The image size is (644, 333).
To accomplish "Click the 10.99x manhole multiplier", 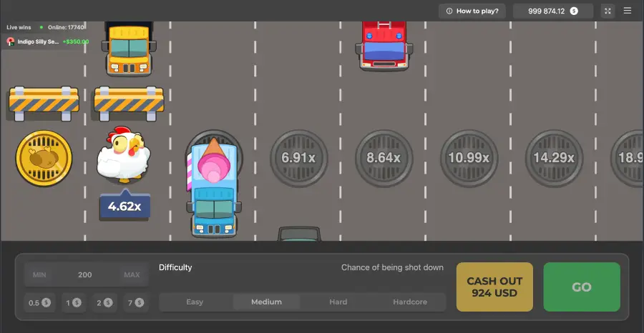I will point(469,158).
